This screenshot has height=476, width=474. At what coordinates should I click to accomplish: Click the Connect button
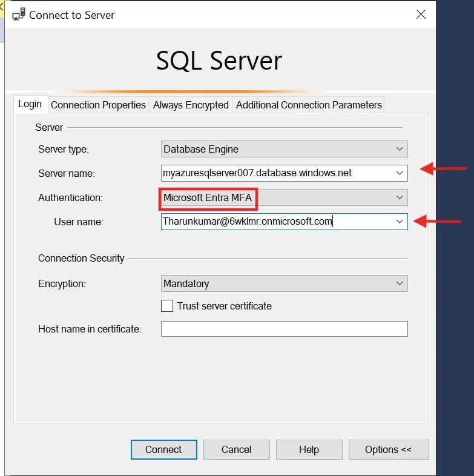(x=164, y=449)
